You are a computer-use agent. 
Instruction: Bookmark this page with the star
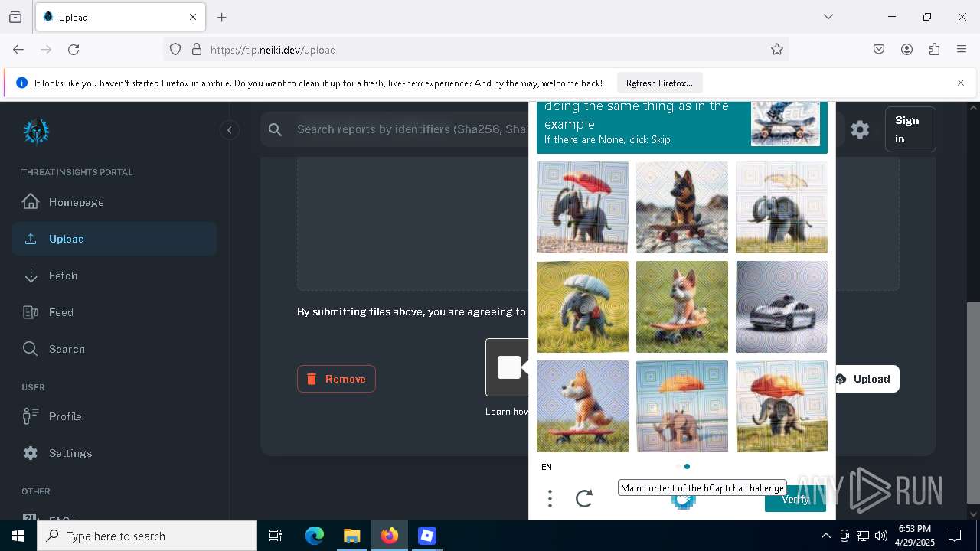click(x=777, y=50)
